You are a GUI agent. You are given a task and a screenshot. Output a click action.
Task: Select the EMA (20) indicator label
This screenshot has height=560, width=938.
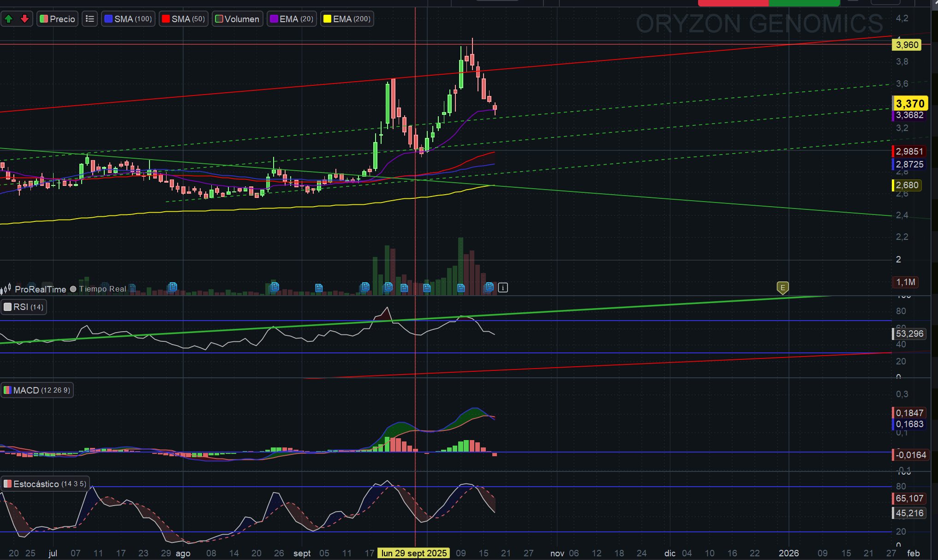tap(292, 19)
